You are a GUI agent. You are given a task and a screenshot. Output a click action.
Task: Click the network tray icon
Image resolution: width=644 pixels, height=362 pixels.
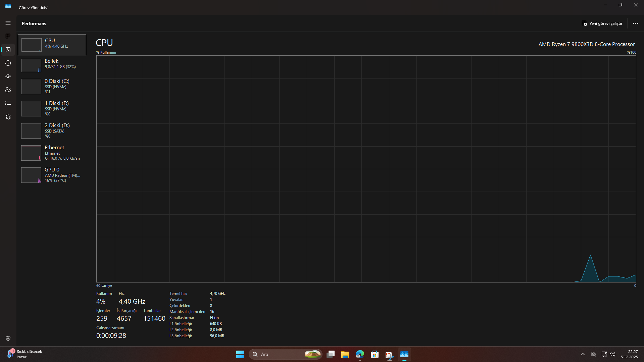(604, 354)
